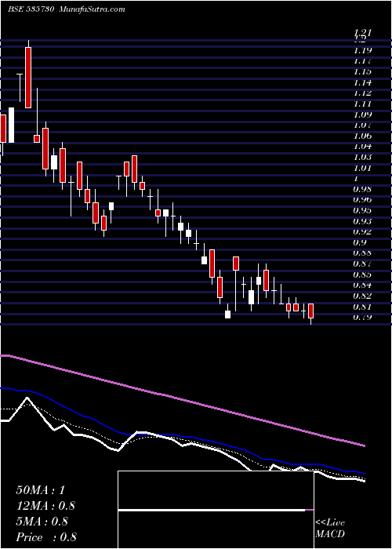
Task: Select the 5MA : 0.8 legend entry
Action: (43, 522)
